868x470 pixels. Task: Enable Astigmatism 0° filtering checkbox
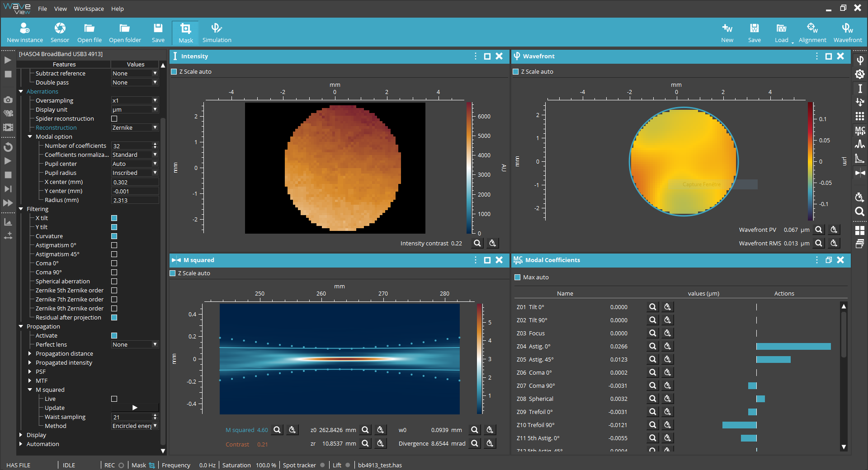point(114,245)
